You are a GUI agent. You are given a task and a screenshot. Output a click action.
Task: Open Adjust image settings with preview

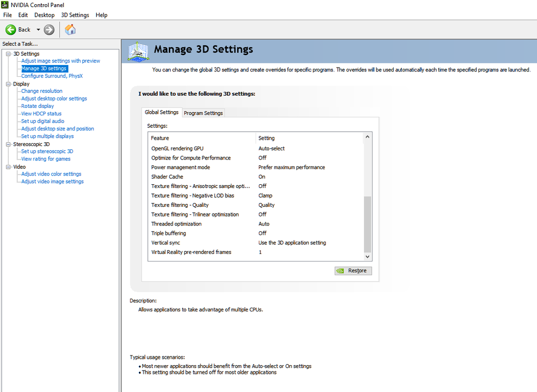[61, 61]
